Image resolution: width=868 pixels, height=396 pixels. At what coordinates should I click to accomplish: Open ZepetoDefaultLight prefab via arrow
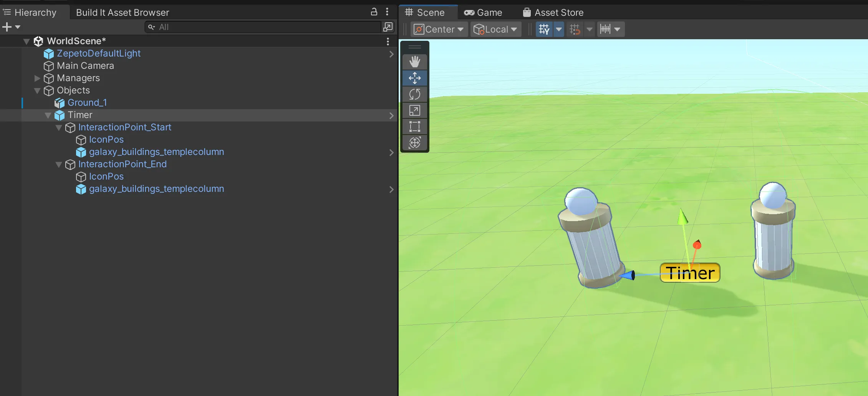pyautogui.click(x=391, y=54)
